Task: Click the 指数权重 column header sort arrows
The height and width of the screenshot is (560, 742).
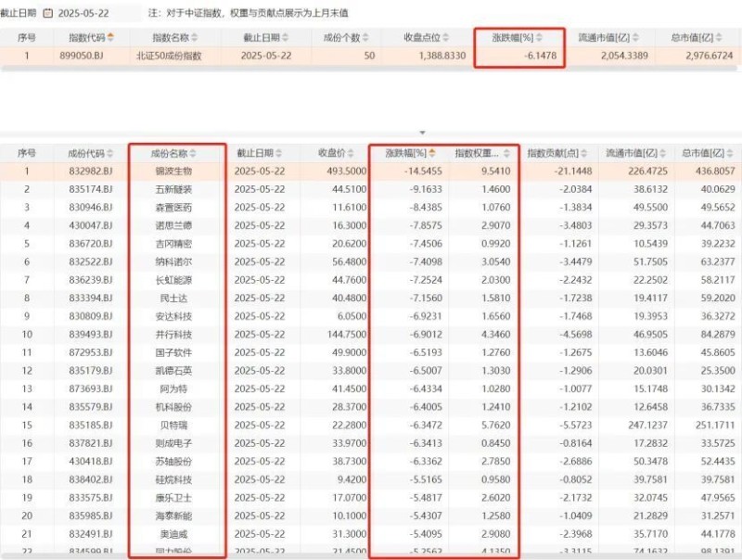Action: click(x=508, y=153)
